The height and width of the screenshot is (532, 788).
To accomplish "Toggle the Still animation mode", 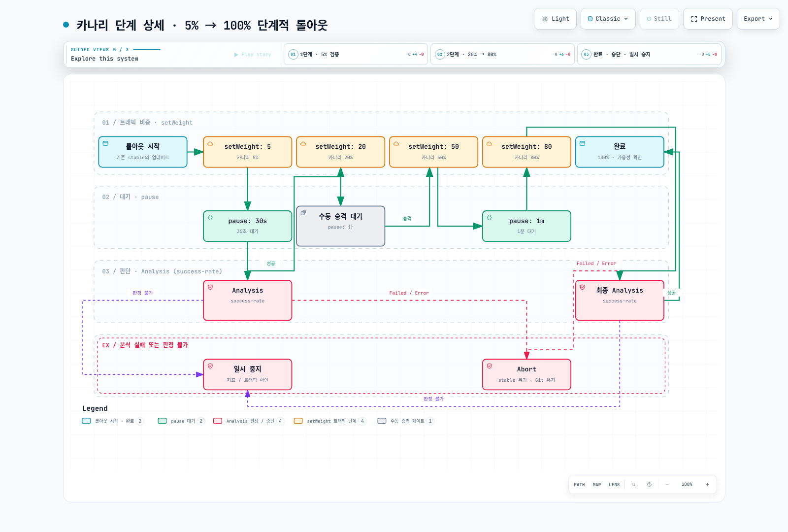I will (x=659, y=19).
